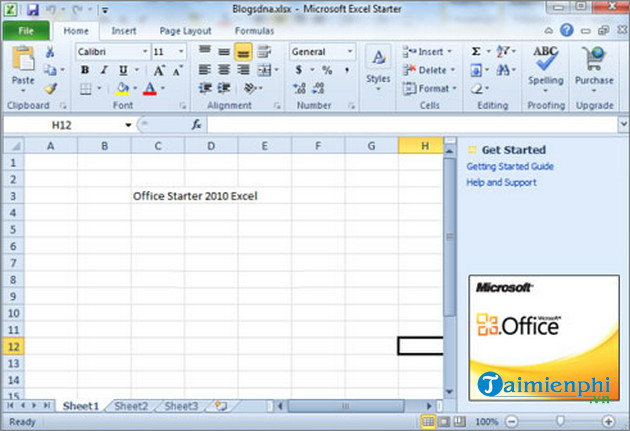
Task: Decrease indent icon
Action: (x=205, y=88)
